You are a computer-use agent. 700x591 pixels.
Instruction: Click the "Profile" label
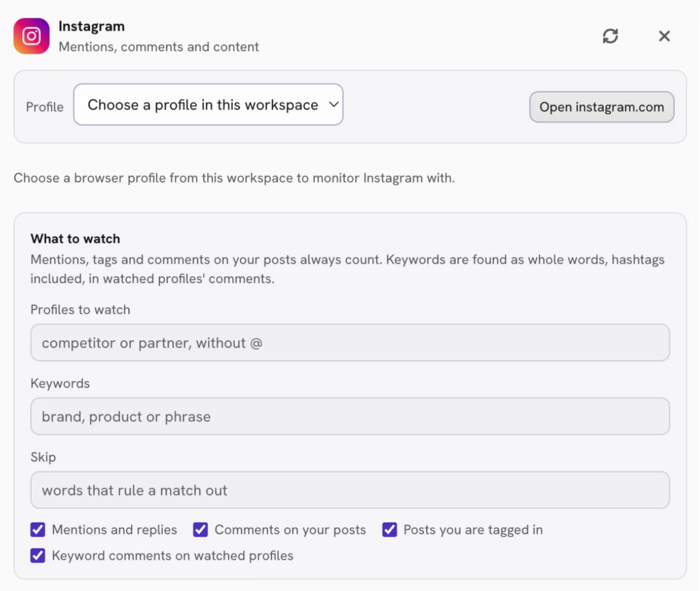pyautogui.click(x=45, y=107)
